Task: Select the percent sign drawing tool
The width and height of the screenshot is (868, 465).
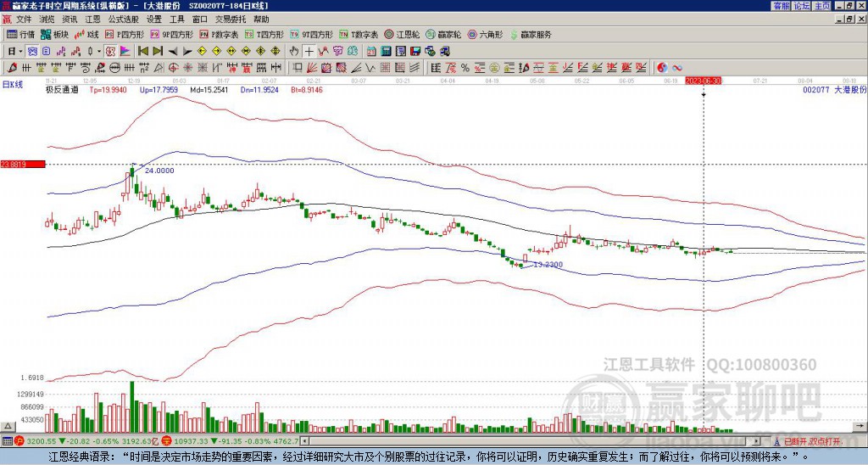Action: tap(465, 68)
